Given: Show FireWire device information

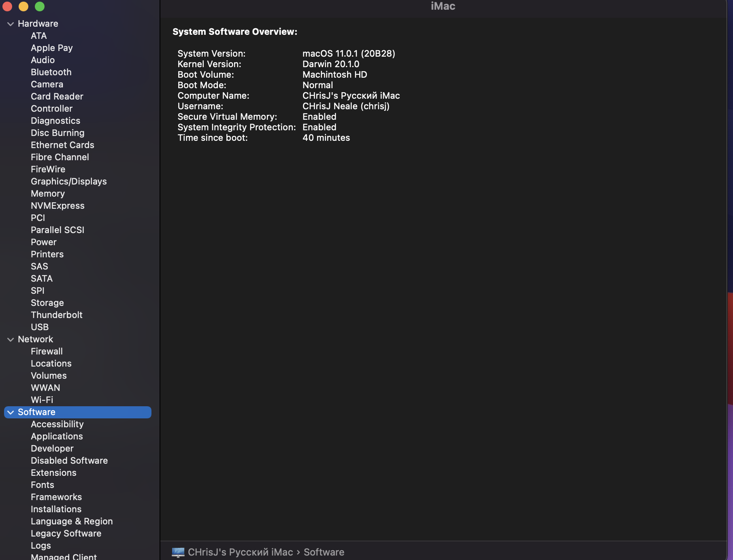Looking at the screenshot, I should 48,170.
